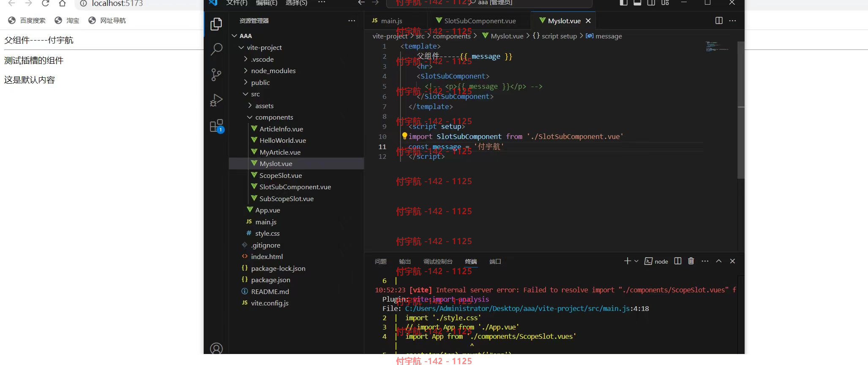Open the 网址导航 bookmark
This screenshot has width=868, height=365.
(107, 20)
